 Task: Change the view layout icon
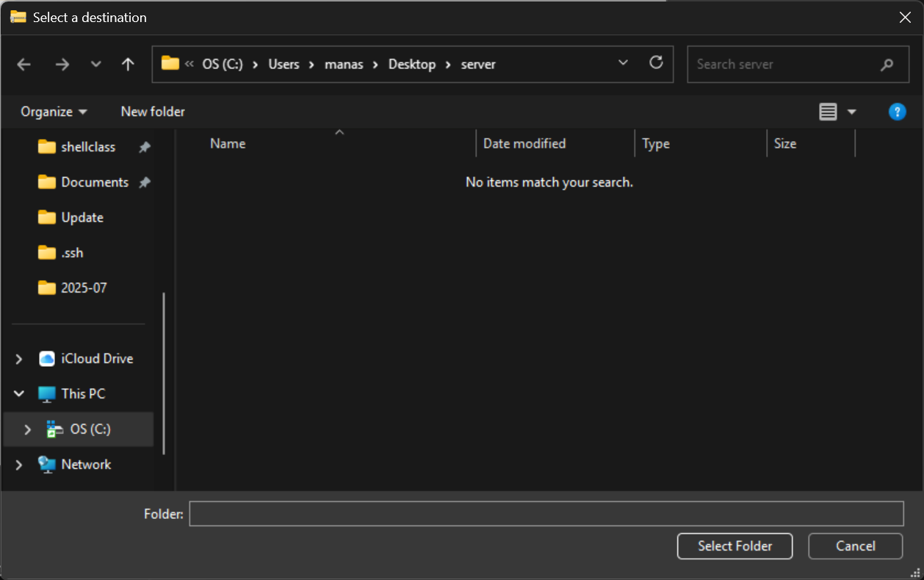[828, 112]
